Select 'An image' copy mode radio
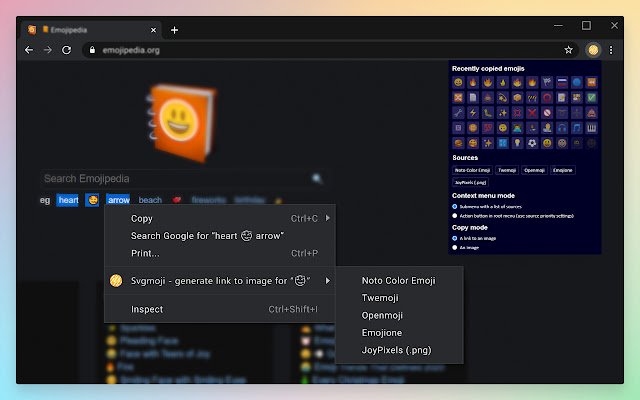 pos(455,247)
